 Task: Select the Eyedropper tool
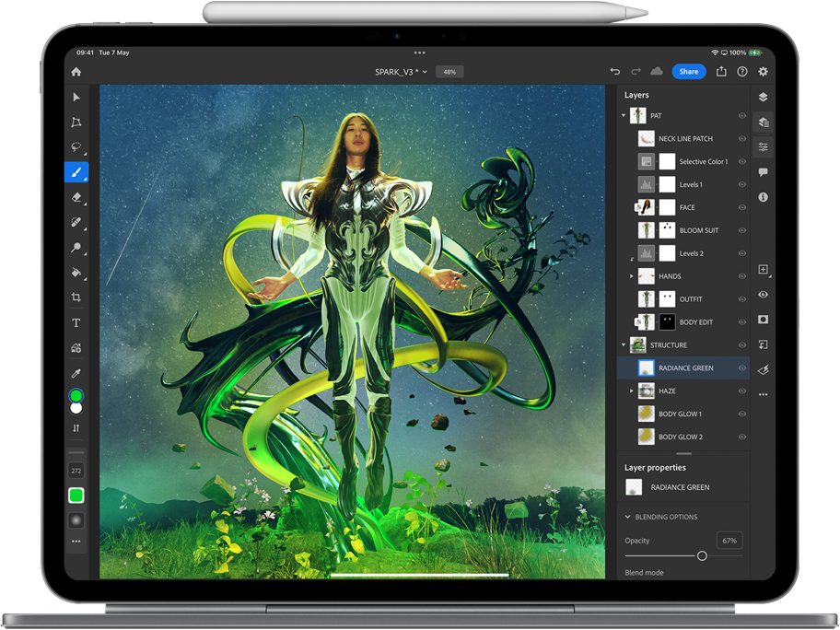[x=76, y=373]
